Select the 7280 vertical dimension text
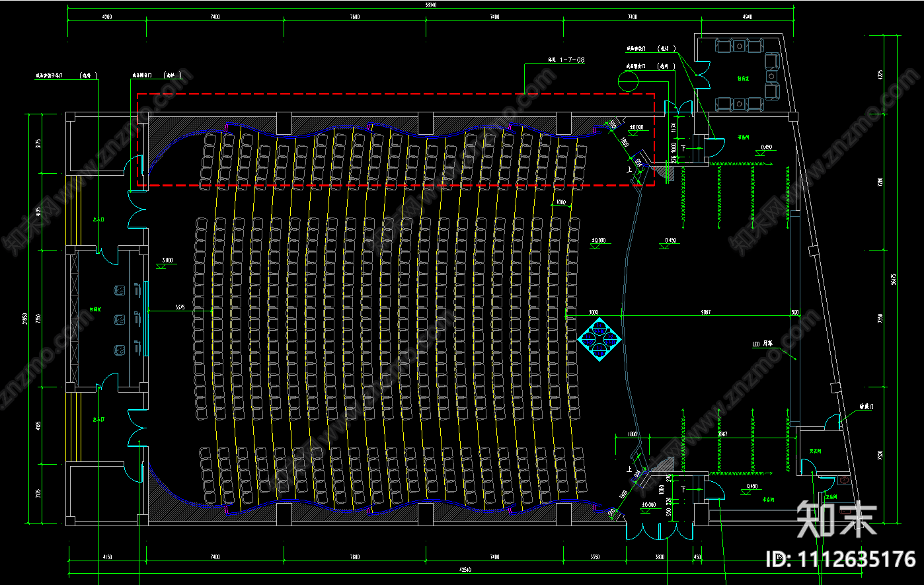 [880, 182]
